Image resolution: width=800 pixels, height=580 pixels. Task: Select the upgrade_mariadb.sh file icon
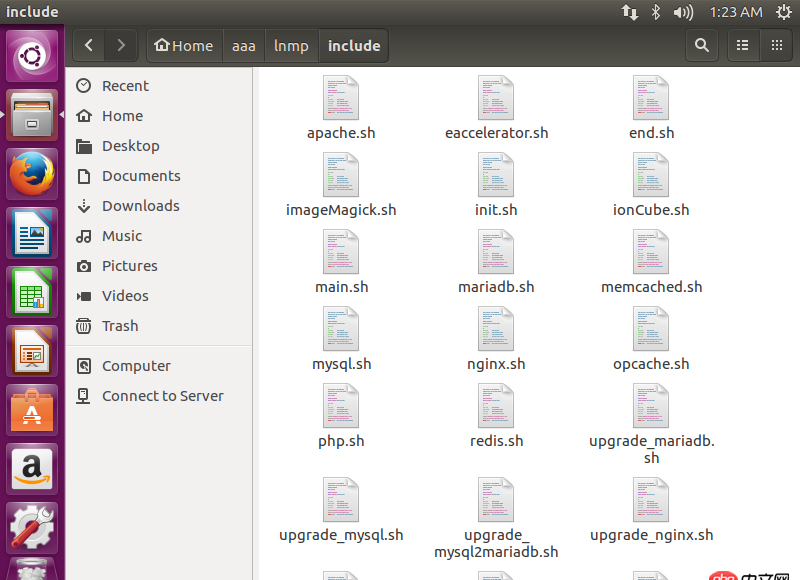[x=651, y=405]
